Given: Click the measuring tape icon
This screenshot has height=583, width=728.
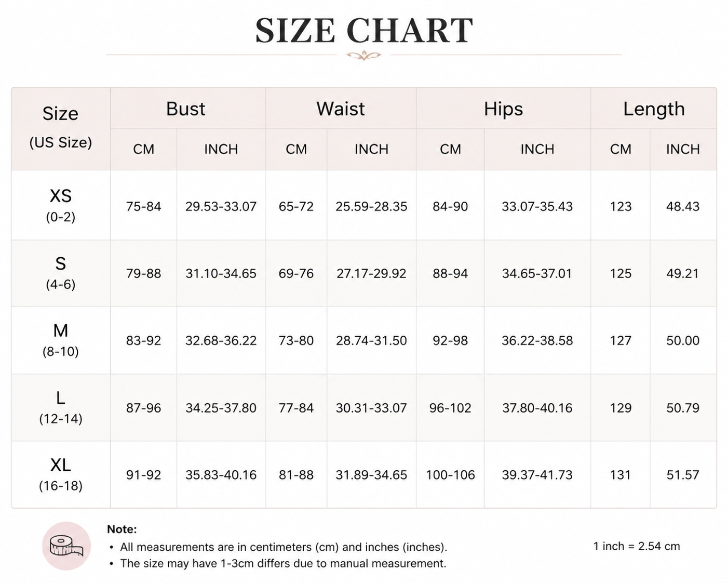Looking at the screenshot, I should tap(66, 546).
